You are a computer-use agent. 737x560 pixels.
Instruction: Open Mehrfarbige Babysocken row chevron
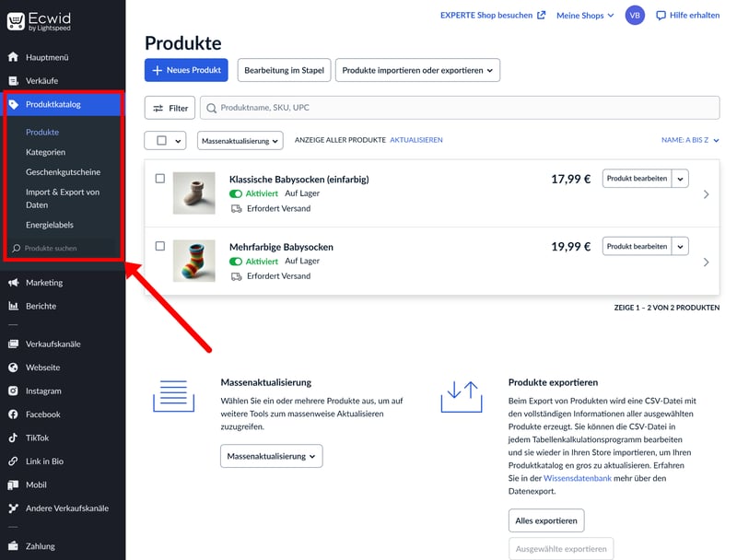point(706,262)
